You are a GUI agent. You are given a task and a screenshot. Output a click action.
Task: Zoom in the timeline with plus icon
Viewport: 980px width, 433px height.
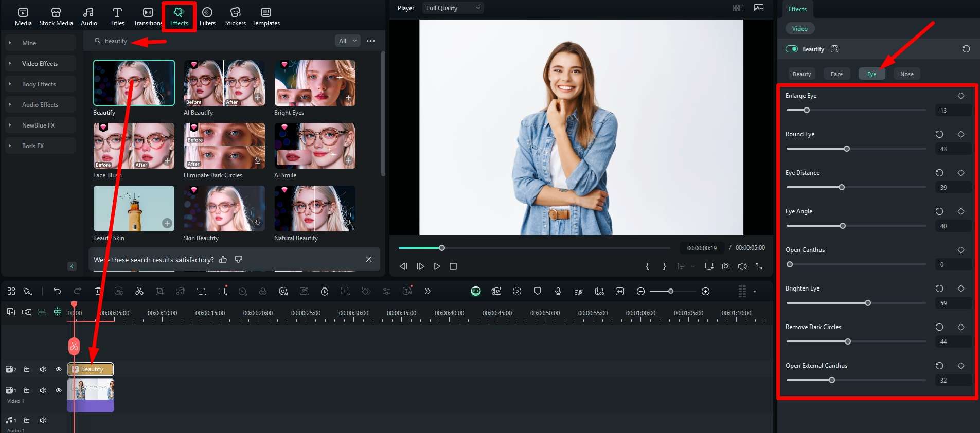point(706,292)
